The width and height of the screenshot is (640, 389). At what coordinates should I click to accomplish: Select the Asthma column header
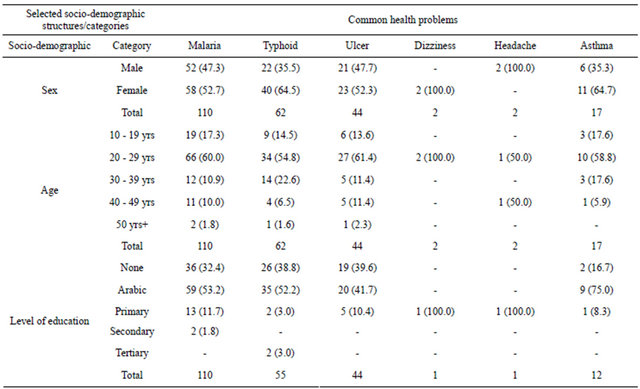tap(596, 45)
